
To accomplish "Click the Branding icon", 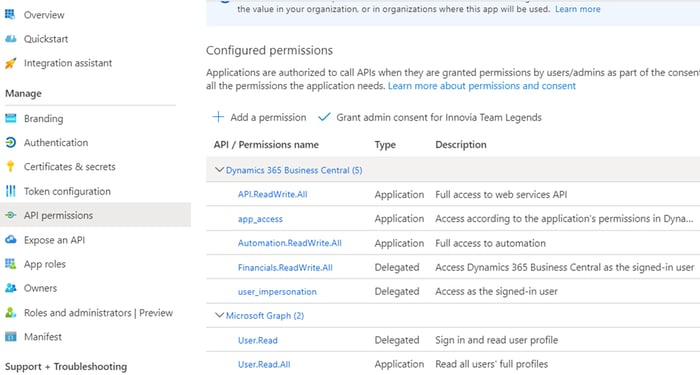I will click(x=10, y=118).
